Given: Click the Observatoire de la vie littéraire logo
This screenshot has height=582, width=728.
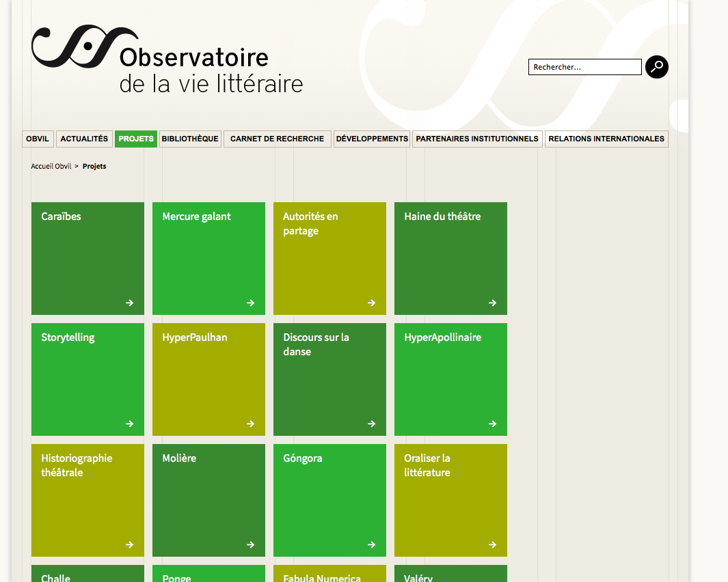Looking at the screenshot, I should point(167,60).
